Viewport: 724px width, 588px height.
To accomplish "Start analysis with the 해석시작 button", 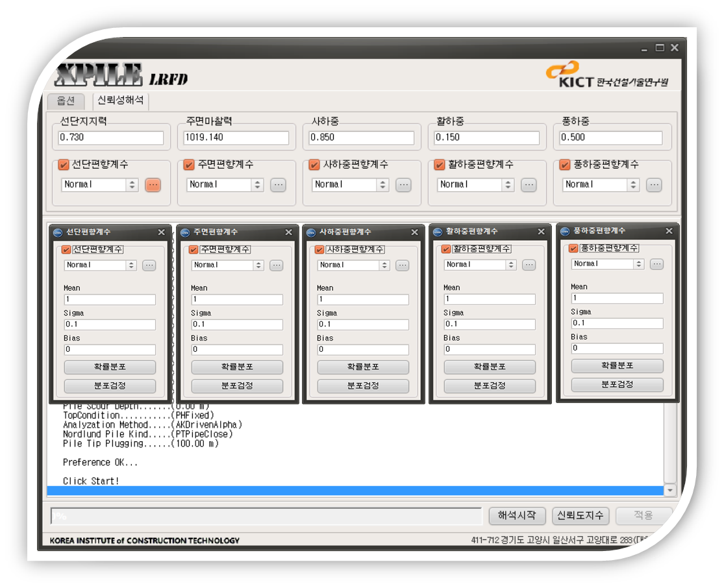I will pyautogui.click(x=517, y=515).
